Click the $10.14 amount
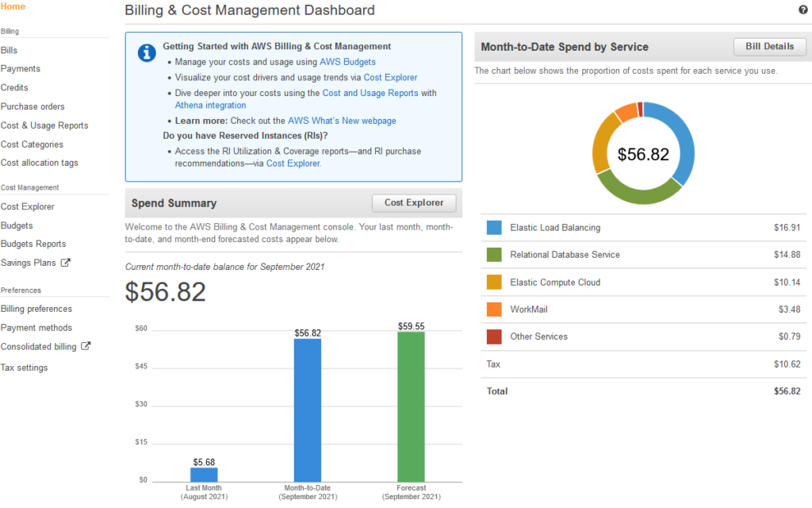 click(787, 282)
